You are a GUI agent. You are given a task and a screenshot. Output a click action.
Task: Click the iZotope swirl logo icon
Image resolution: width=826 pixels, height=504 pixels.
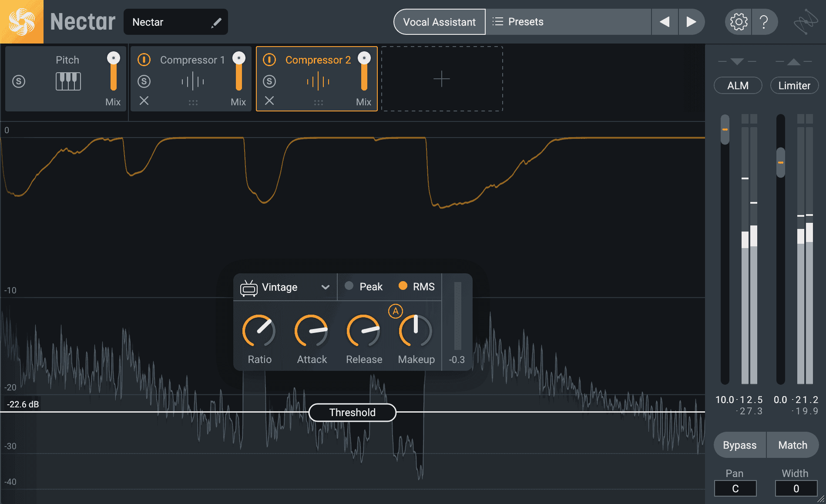click(x=805, y=22)
